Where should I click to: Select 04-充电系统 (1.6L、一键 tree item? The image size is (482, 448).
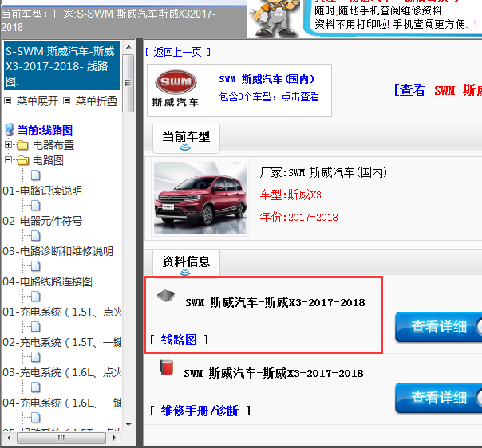tap(62, 403)
